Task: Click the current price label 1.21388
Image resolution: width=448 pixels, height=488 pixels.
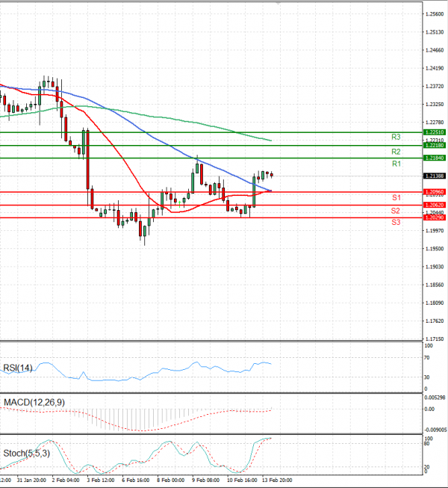Action: pos(435,176)
